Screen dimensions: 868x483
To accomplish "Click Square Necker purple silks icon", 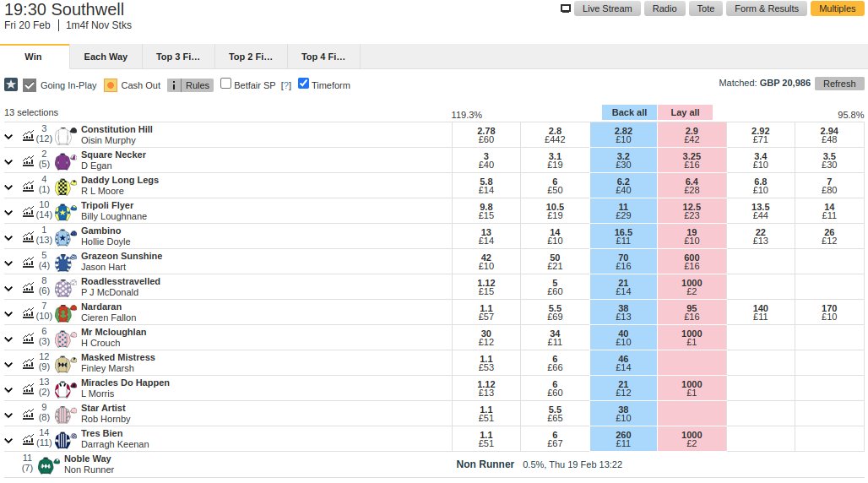I will pos(65,161).
